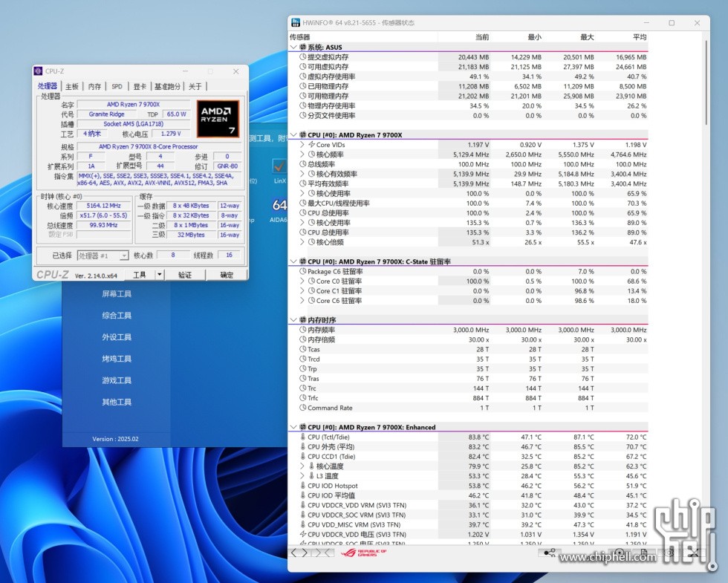
Task: Click clock icon beside 内存频率 row
Action: (303, 330)
